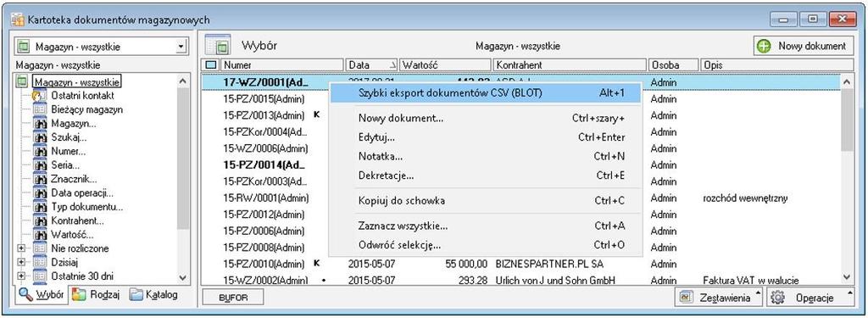Click the BIZNESPARTNER.PL SA cell
This screenshot has height=318, width=868.
(549, 264)
